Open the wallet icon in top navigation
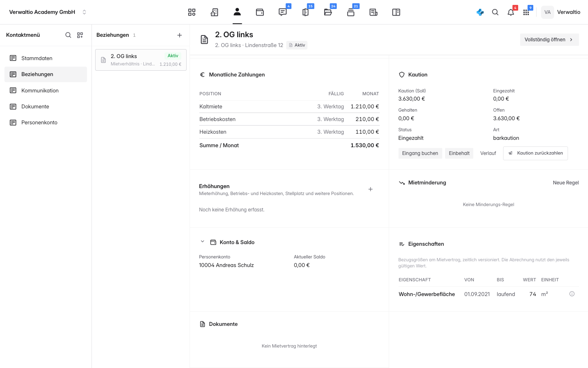This screenshot has width=588, height=368. point(260,12)
